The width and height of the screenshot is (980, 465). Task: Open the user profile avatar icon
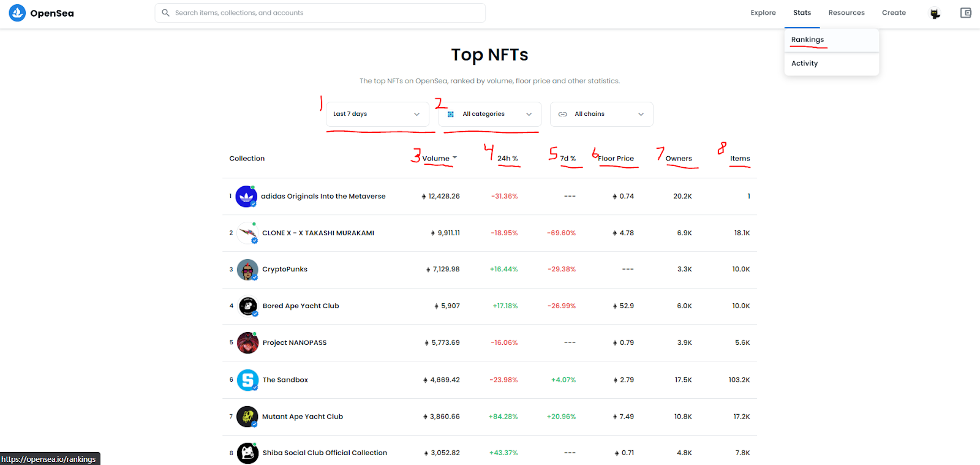935,13
